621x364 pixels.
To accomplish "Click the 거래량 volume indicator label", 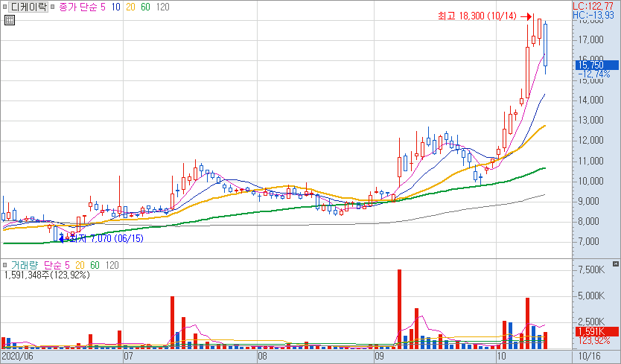I will point(25,265).
